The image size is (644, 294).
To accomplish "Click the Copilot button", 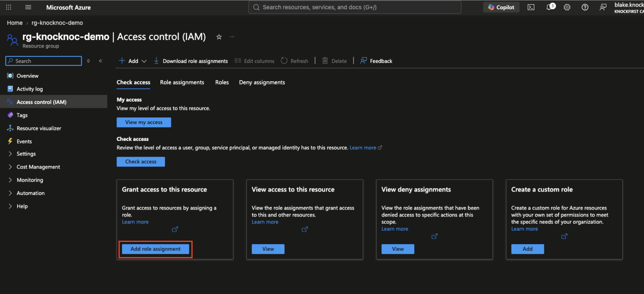I will [x=501, y=7].
